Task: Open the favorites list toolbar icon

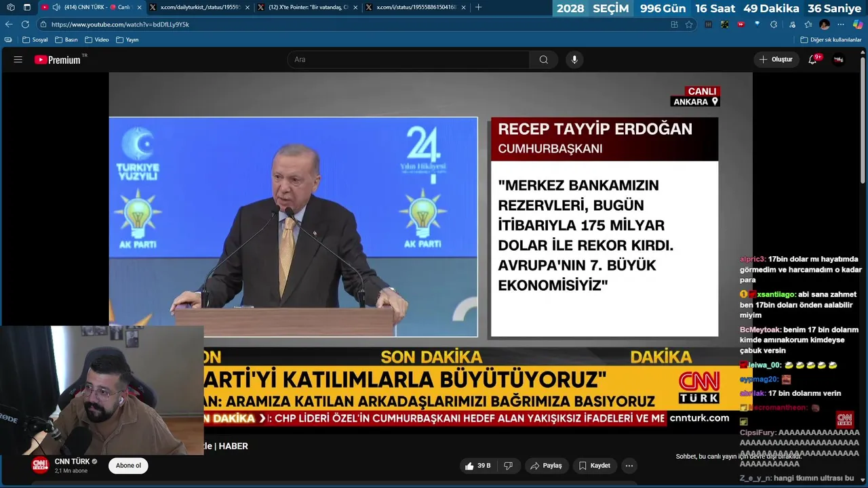Action: click(x=808, y=24)
